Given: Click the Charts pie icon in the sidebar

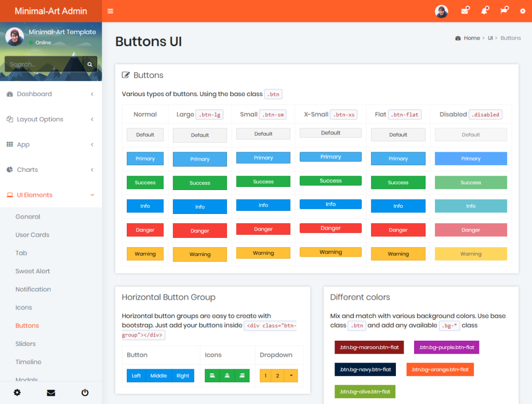Looking at the screenshot, I should [x=10, y=170].
